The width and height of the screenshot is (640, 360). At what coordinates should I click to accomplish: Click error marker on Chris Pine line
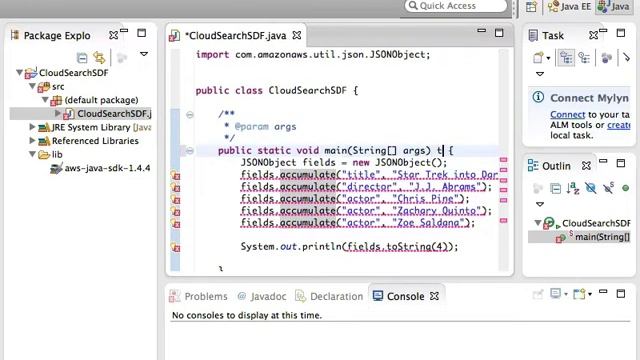coord(176,200)
